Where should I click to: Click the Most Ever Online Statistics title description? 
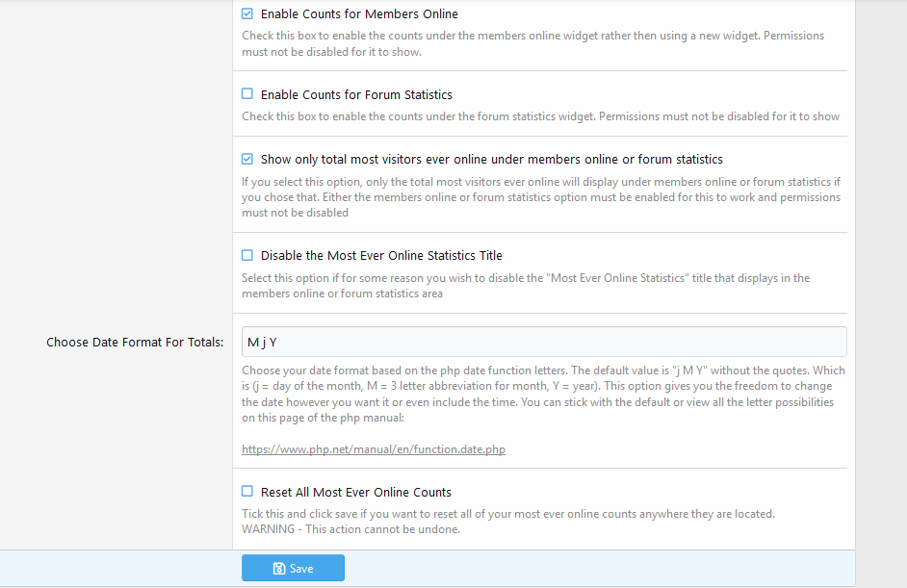pyautogui.click(x=525, y=286)
